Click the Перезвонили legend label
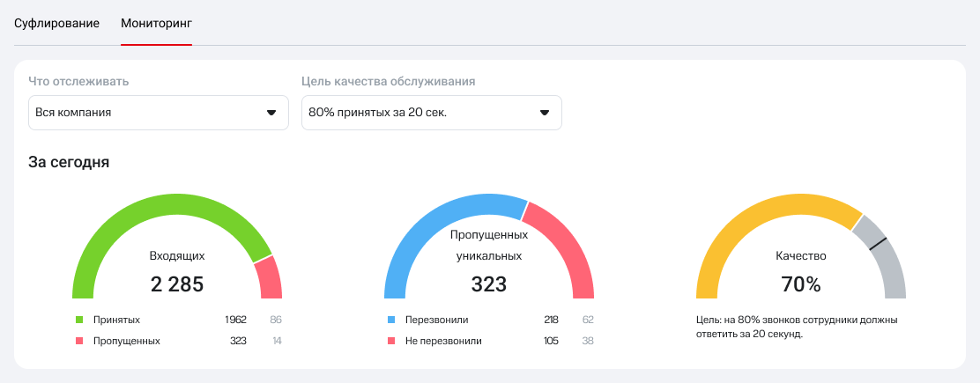 pyautogui.click(x=436, y=320)
